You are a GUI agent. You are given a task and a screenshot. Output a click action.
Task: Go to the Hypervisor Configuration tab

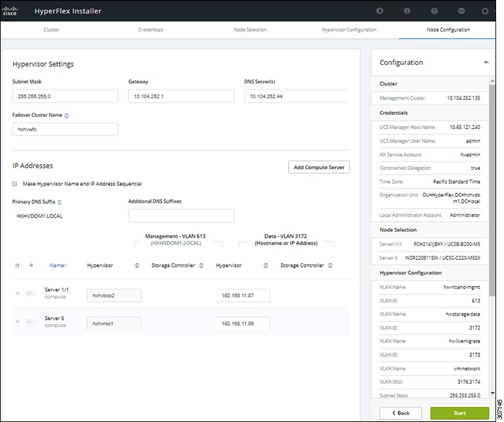(x=349, y=30)
